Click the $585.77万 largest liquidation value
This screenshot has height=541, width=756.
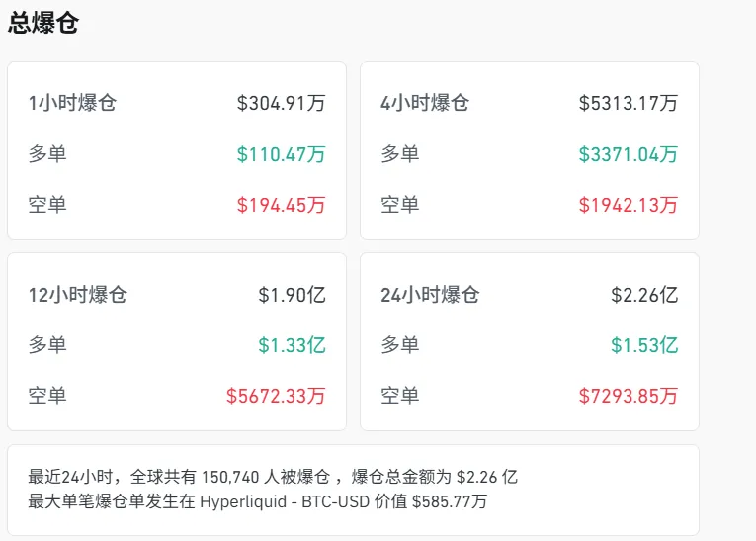point(450,501)
